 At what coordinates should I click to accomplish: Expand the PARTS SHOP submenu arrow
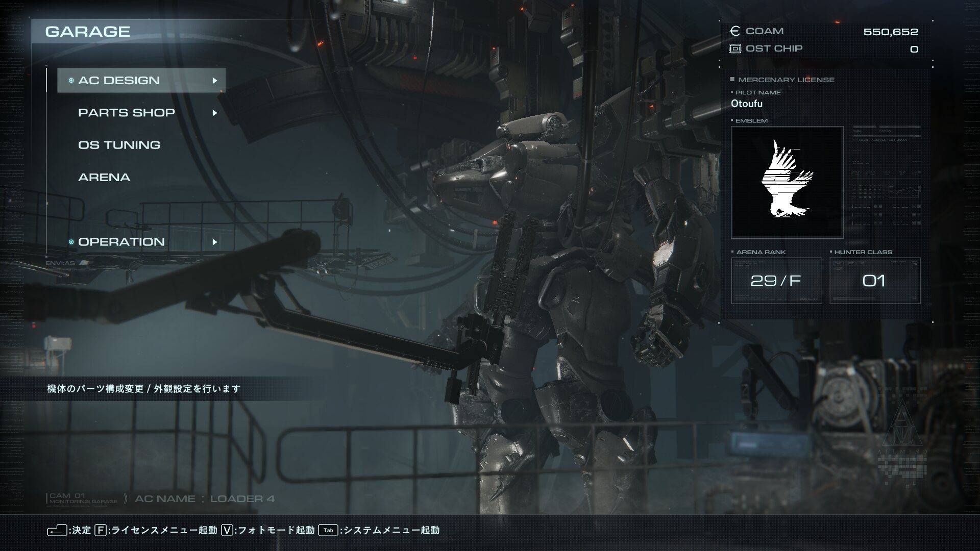click(x=215, y=113)
